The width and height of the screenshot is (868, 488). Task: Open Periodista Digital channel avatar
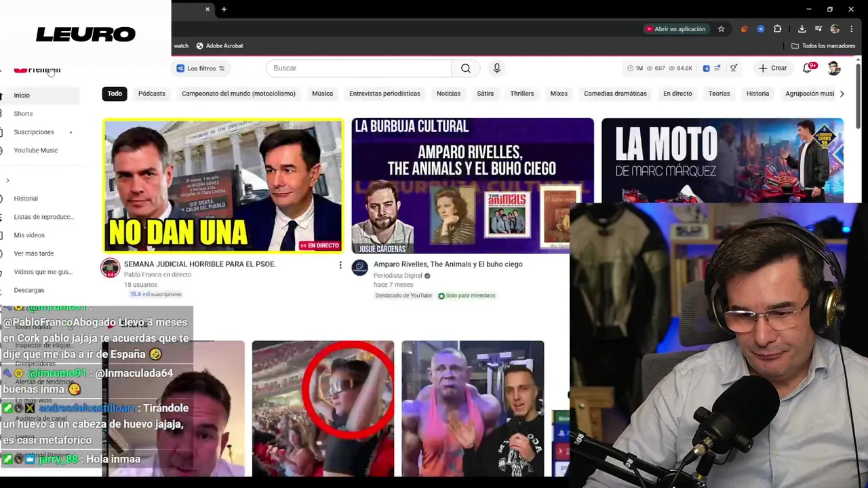pyautogui.click(x=359, y=268)
